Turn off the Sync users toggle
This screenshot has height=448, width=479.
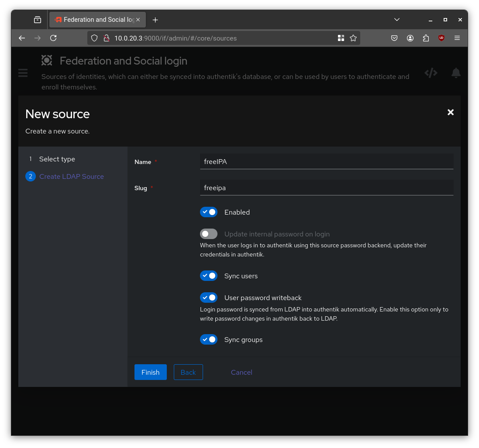[x=209, y=276]
